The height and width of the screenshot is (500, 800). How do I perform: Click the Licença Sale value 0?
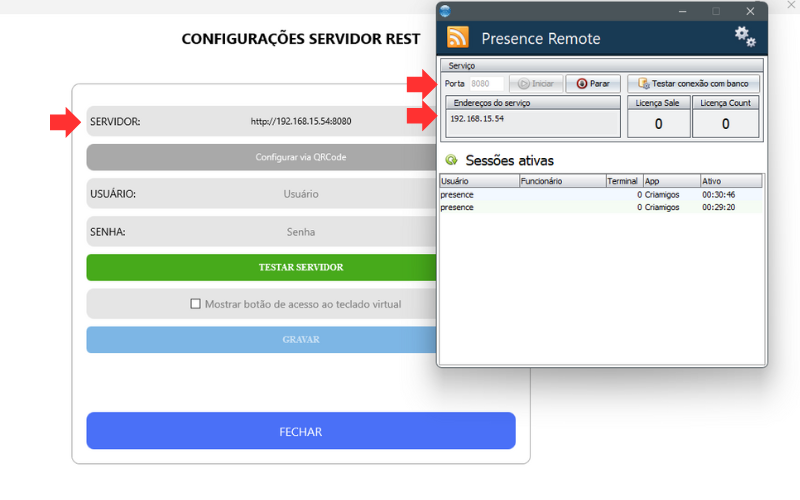658,123
